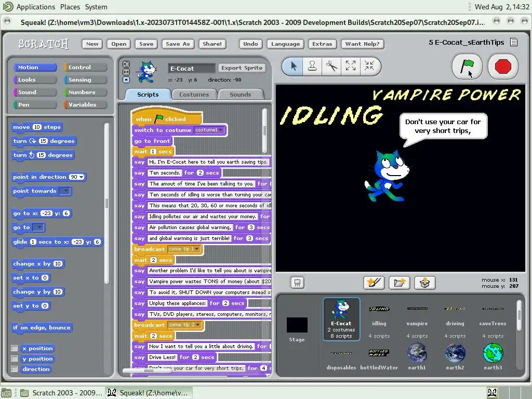Select the arrow pointer tool
This screenshot has width=532, height=399.
pyautogui.click(x=294, y=66)
